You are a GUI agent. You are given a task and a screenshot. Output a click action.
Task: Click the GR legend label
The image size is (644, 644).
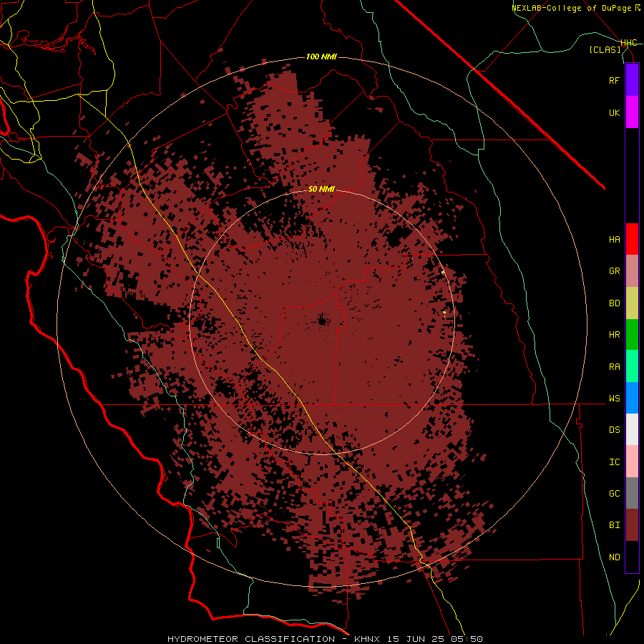tap(614, 271)
